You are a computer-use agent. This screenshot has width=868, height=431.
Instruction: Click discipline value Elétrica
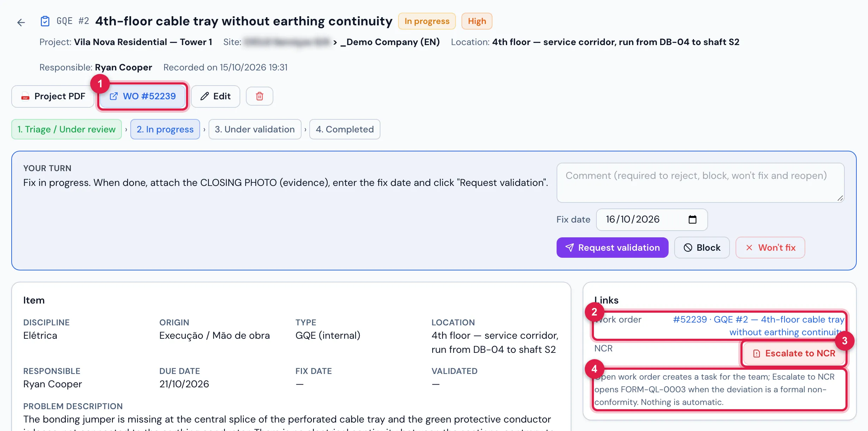(x=40, y=336)
